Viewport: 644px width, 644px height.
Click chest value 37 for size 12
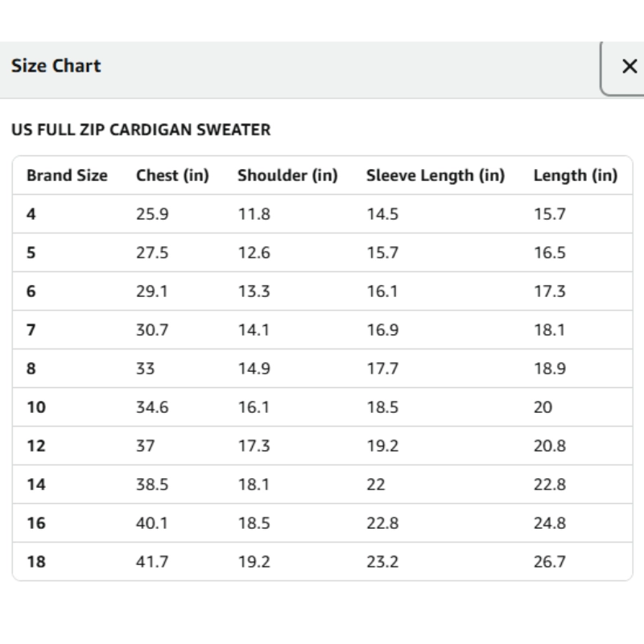146,446
